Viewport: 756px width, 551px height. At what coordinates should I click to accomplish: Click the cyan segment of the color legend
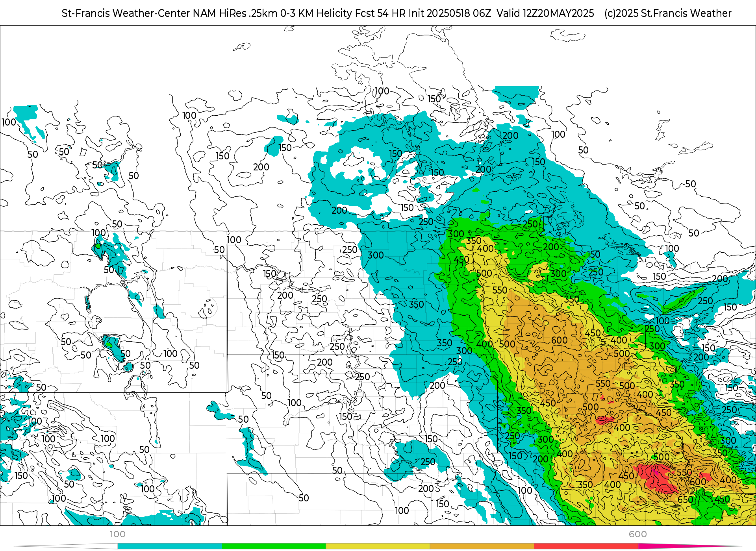(x=170, y=546)
